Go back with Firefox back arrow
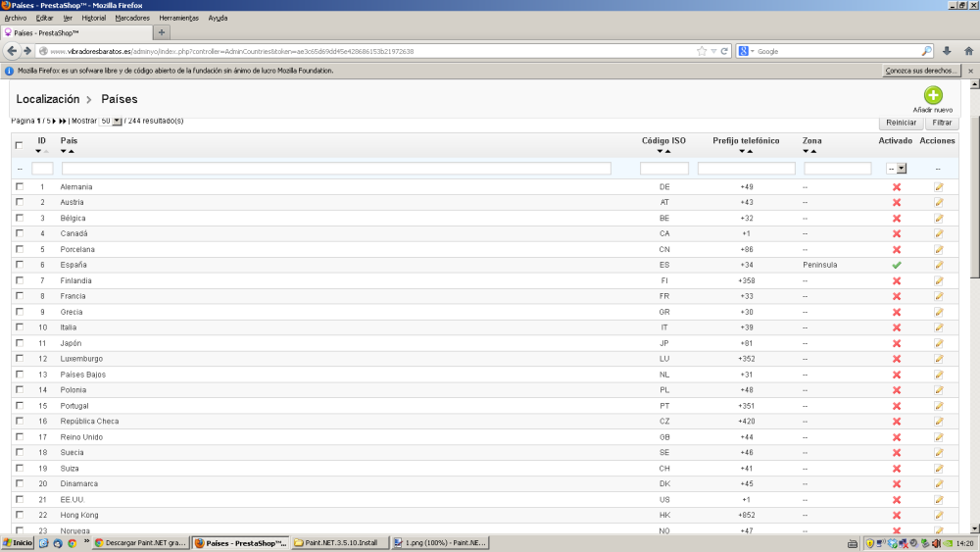 click(12, 51)
